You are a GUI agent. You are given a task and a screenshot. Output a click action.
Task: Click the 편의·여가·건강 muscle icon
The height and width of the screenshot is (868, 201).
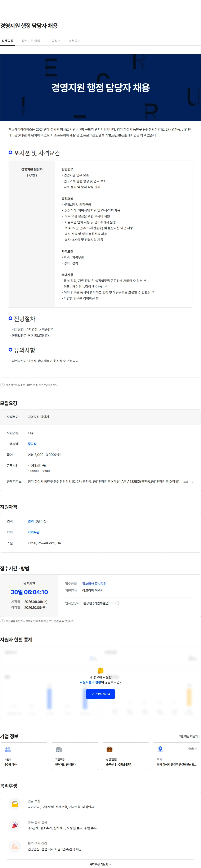[15, 846]
